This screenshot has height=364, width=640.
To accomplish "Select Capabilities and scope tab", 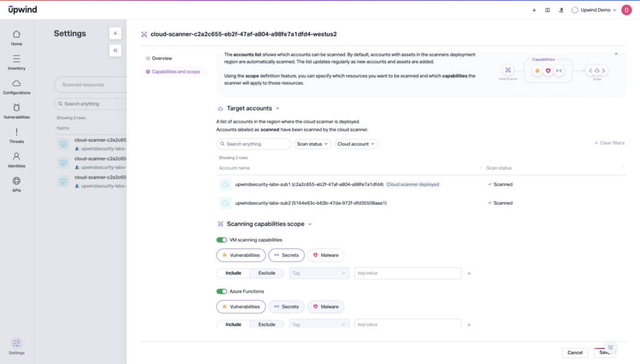I will click(x=175, y=72).
